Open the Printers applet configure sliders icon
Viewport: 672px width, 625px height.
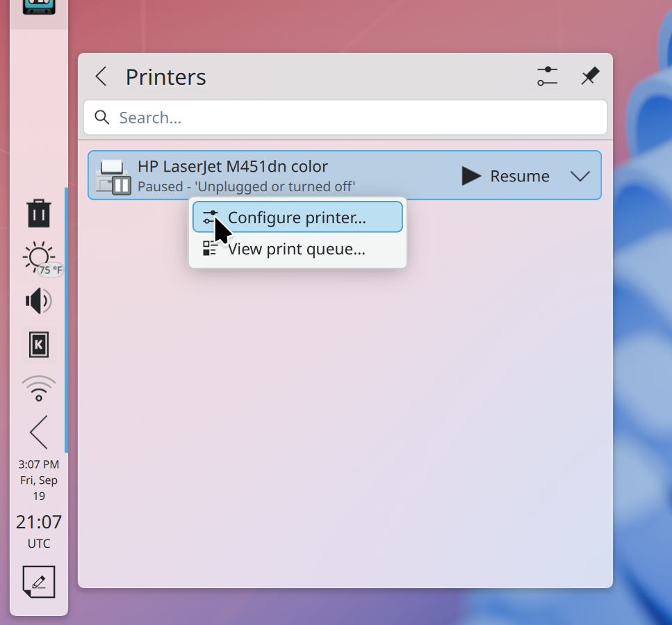pos(548,76)
